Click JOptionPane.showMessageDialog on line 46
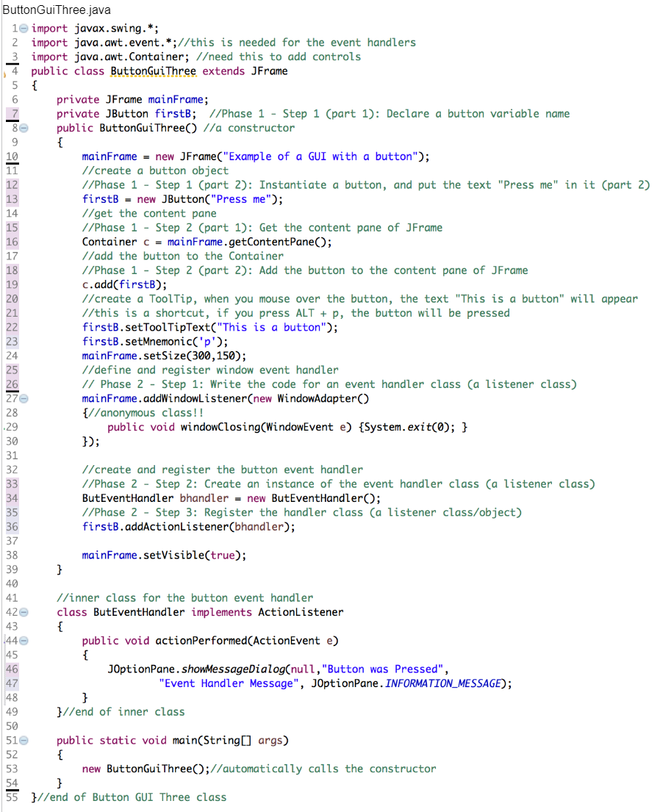The height and width of the screenshot is (812, 660). click(198, 669)
